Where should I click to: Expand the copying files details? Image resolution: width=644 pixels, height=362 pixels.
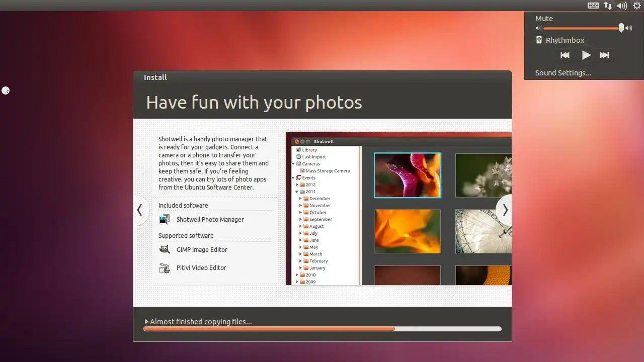(x=147, y=322)
